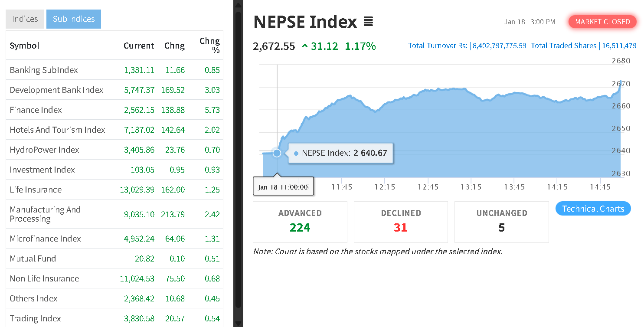Screen dimensions: 644x327
Task: Select the Microfinance Index row
Action: click(x=45, y=239)
